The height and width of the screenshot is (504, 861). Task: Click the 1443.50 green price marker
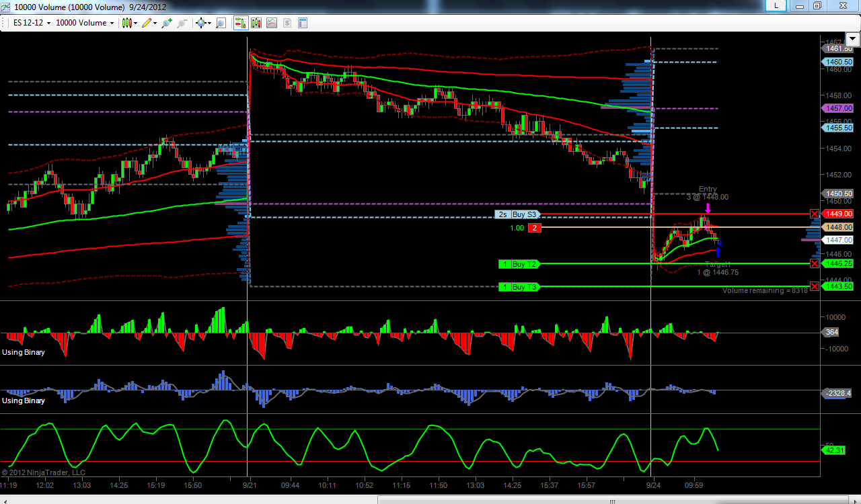click(x=837, y=286)
